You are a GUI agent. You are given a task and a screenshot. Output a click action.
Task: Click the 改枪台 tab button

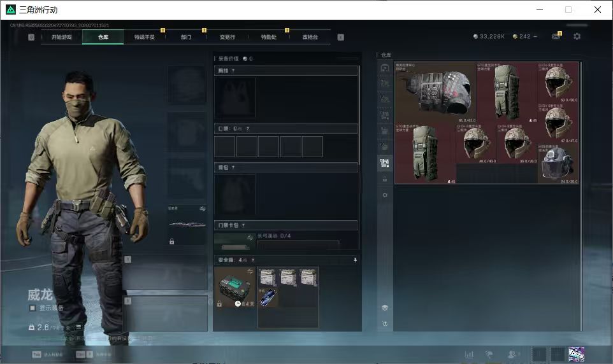click(x=310, y=37)
